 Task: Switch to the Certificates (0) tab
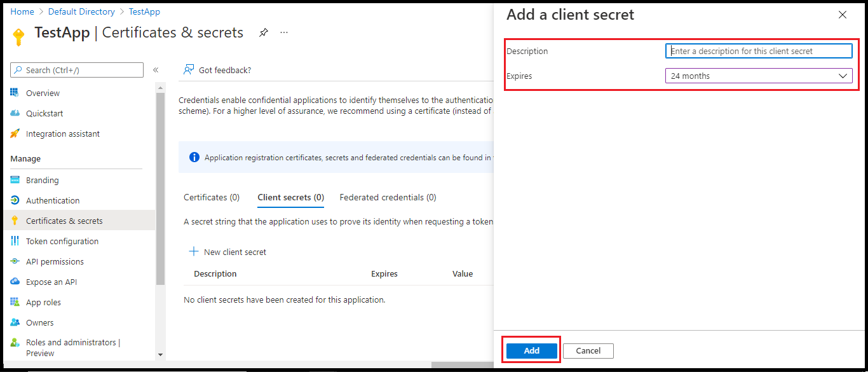tap(212, 197)
